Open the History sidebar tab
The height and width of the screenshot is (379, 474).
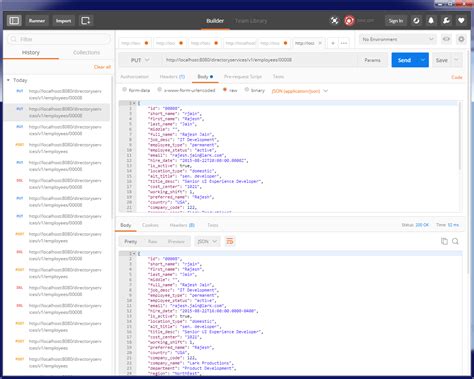[x=31, y=53]
